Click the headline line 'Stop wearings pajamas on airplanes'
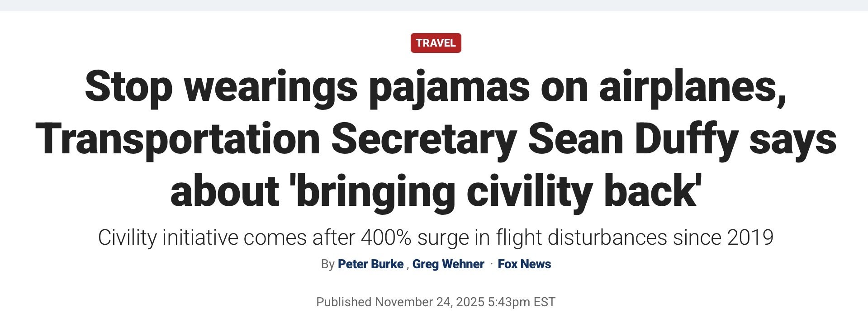Image resolution: width=868 pixels, height=318 pixels. (436, 88)
